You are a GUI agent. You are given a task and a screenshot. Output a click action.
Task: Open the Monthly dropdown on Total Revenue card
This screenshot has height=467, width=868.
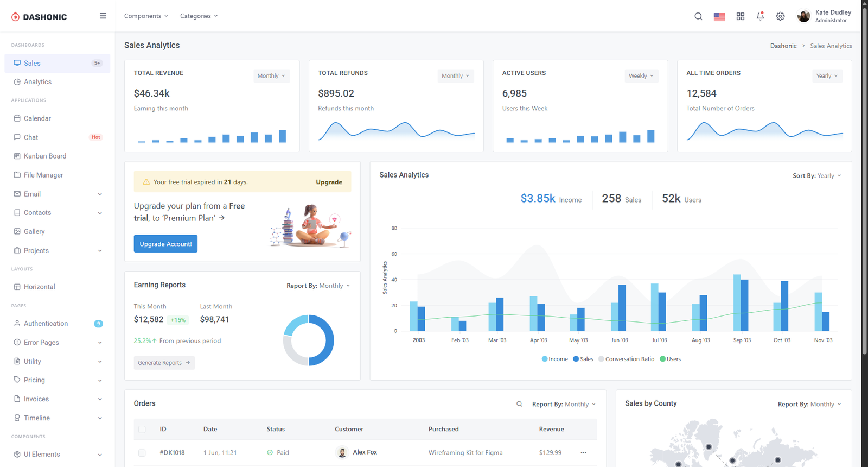tap(271, 76)
